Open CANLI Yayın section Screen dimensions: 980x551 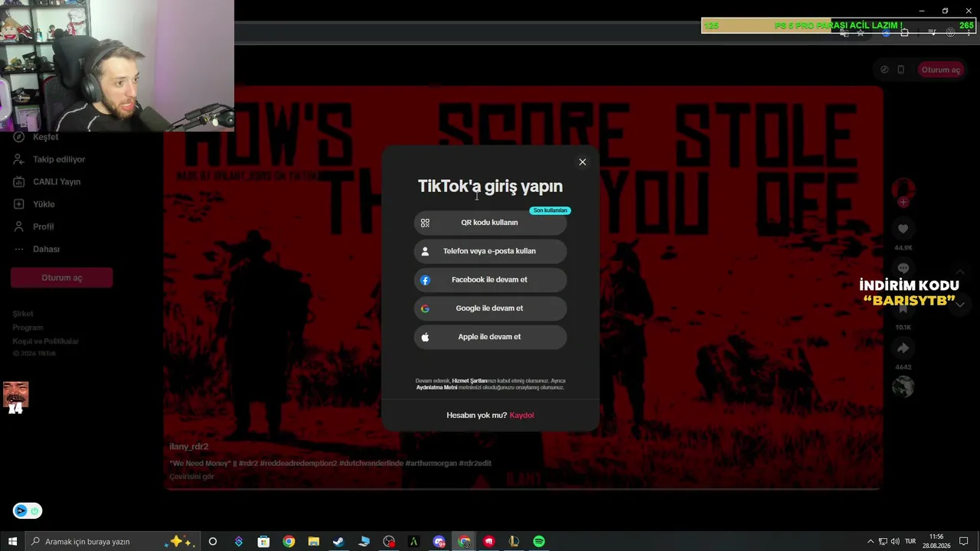[57, 182]
